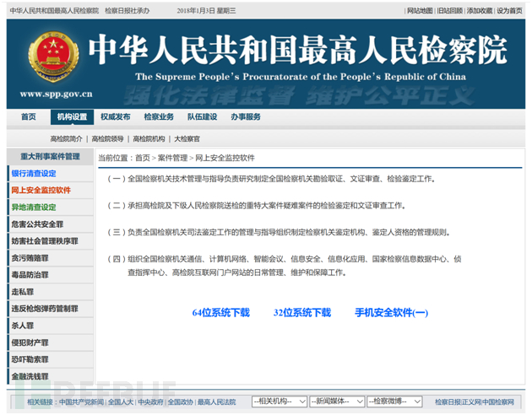Select 异地清查设定 in the sidebar

pyautogui.click(x=34, y=207)
